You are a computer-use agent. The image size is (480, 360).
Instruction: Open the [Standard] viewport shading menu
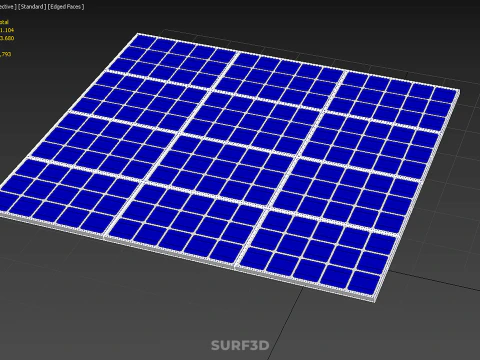(32, 7)
